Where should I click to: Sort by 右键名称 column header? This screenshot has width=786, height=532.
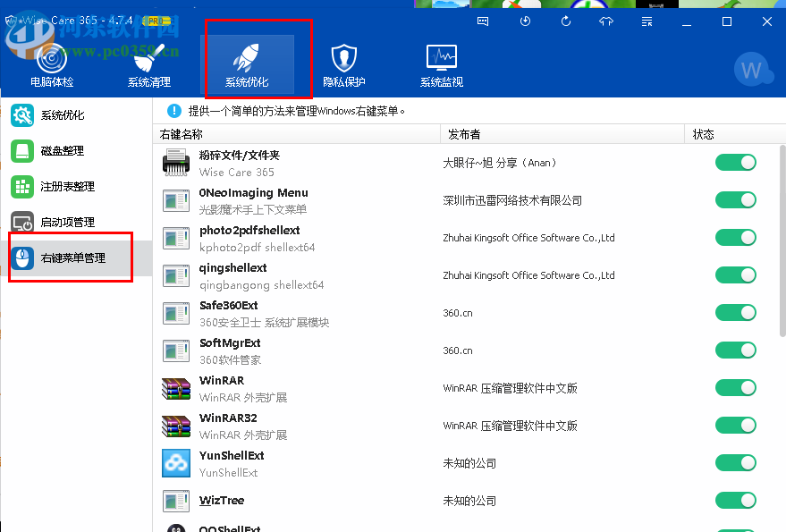pos(297,134)
